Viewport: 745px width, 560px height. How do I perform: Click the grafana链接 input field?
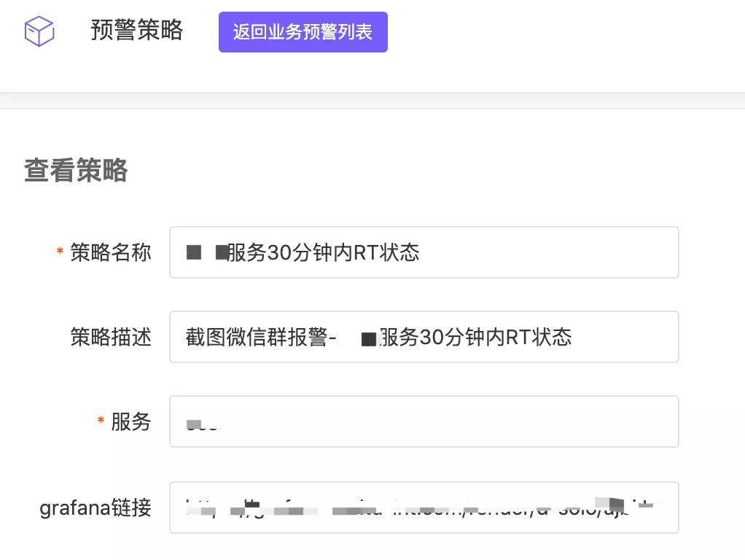(424, 507)
